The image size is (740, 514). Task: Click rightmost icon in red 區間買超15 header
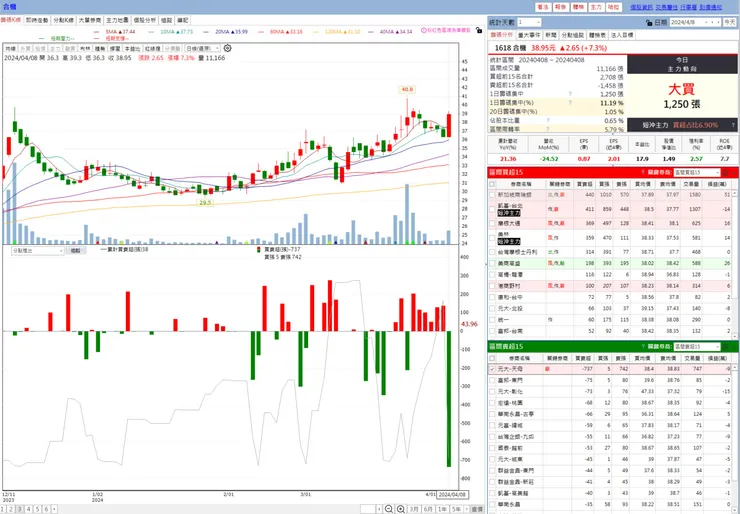[x=734, y=173]
